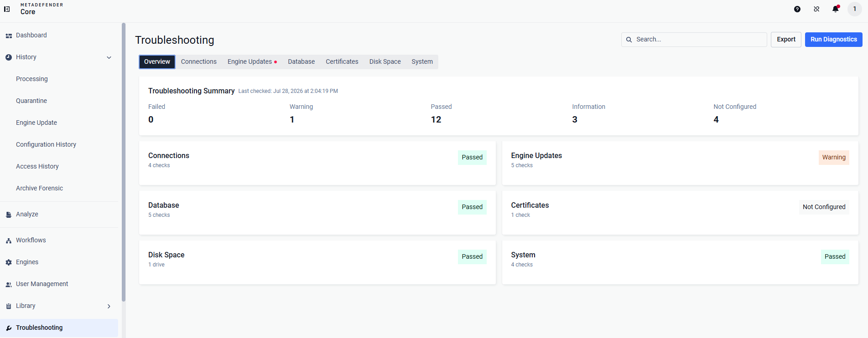Focus the Search input field
Image resolution: width=868 pixels, height=338 pixels.
(694, 40)
